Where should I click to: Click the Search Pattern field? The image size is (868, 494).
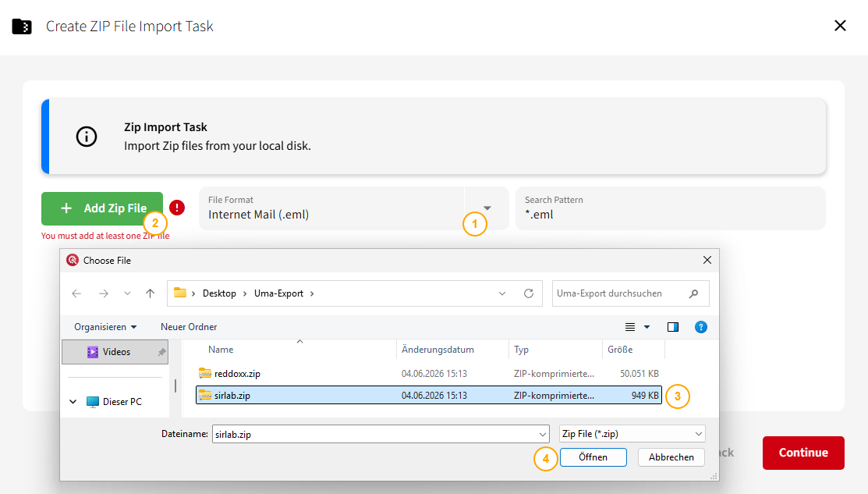[671, 208]
